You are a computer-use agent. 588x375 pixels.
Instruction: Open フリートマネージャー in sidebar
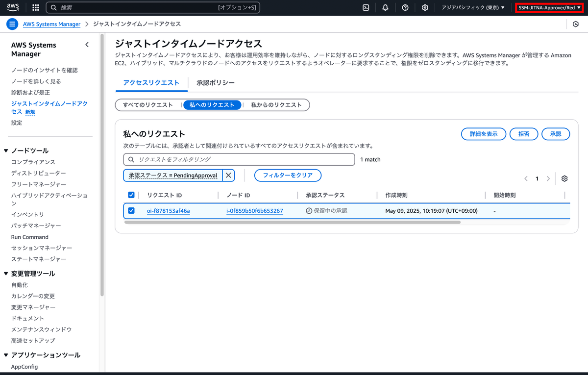[x=39, y=184]
